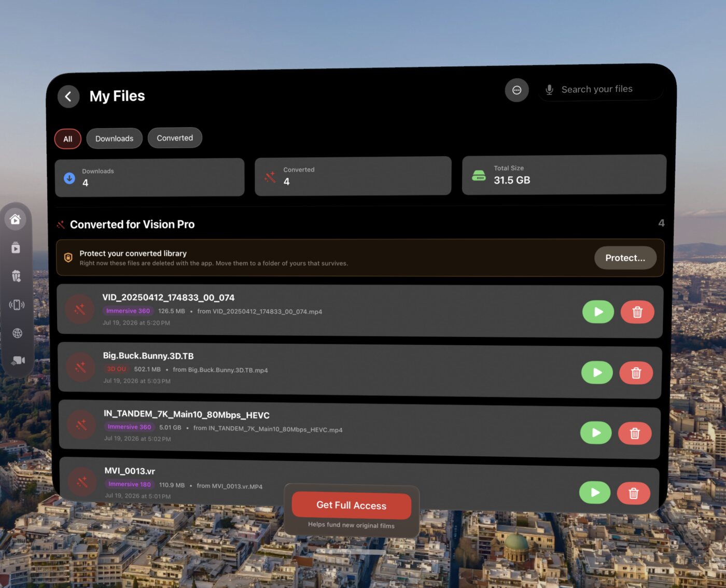The image size is (726, 588).
Task: Click the Immersive 360 tag on VID_20250412 row
Action: coord(128,311)
